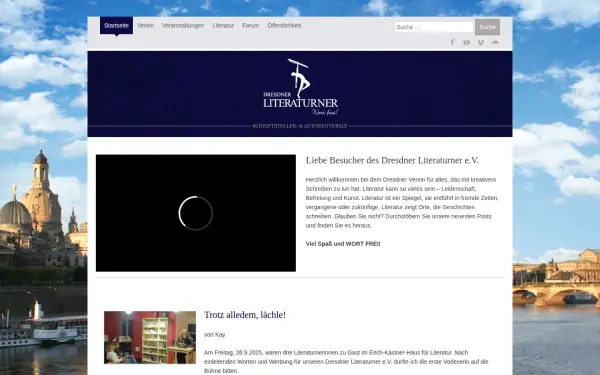Click the 'Schriftsteller- & Autorenverein' banner subtitle
600x375 pixels.
pos(300,126)
